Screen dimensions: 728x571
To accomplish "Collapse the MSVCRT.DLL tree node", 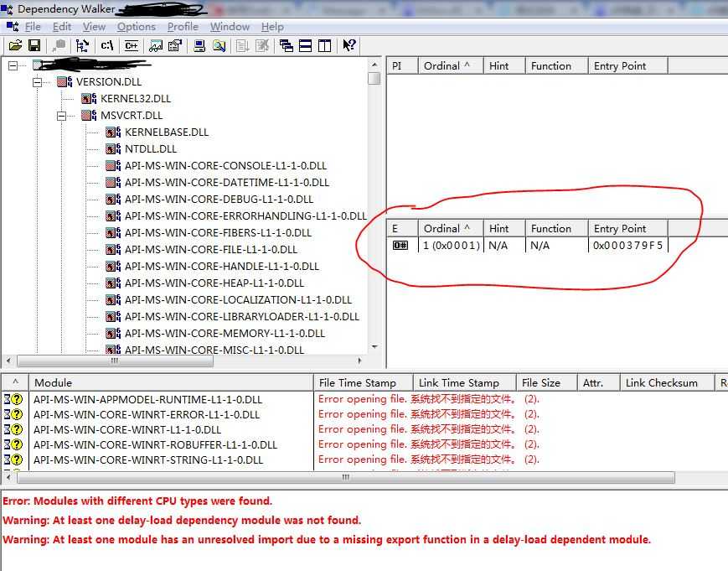I will [61, 116].
